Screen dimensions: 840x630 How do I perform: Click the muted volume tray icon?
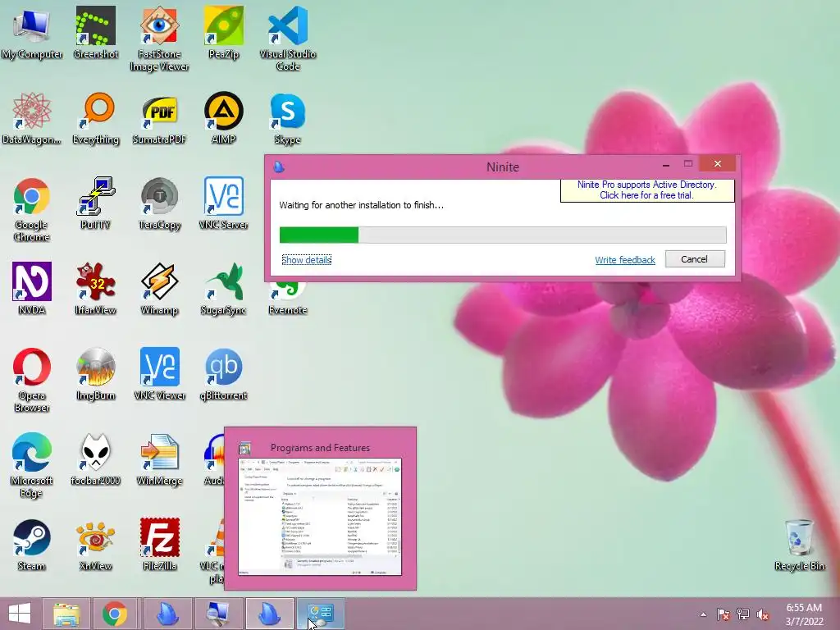[x=762, y=614]
